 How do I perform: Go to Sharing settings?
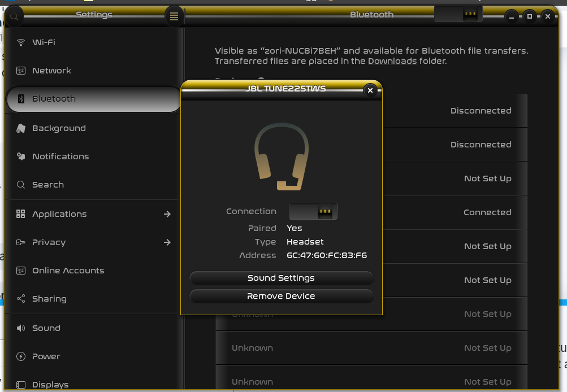(x=93, y=298)
